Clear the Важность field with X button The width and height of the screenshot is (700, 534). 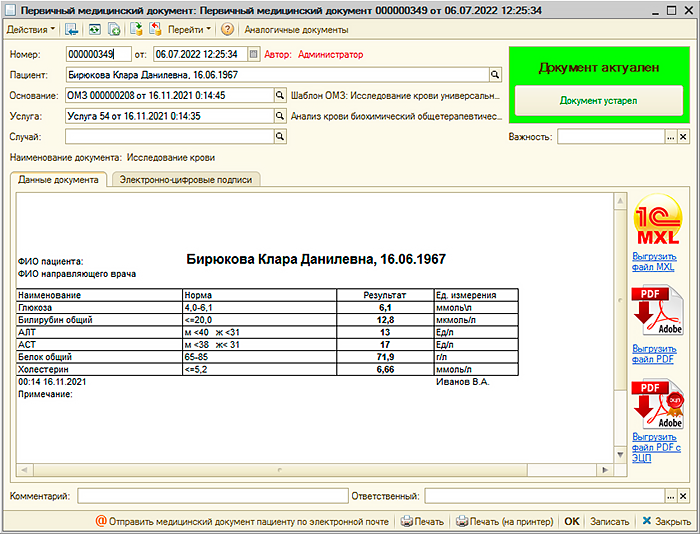tap(683, 137)
